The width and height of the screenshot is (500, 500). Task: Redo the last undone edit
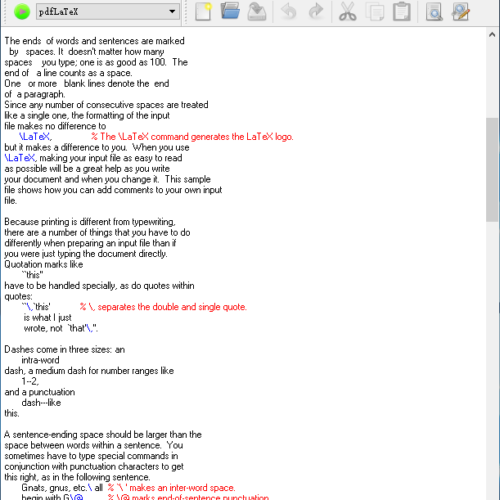pyautogui.click(x=316, y=12)
